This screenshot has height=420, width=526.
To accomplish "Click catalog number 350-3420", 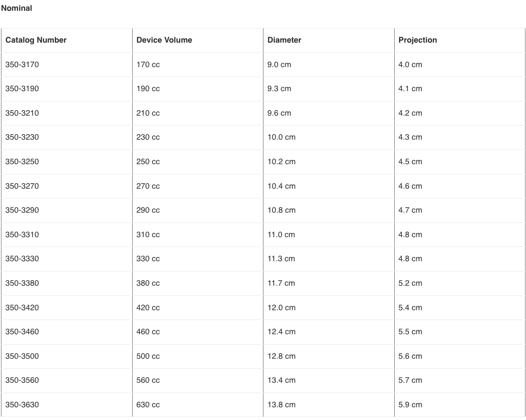I will [x=22, y=308].
